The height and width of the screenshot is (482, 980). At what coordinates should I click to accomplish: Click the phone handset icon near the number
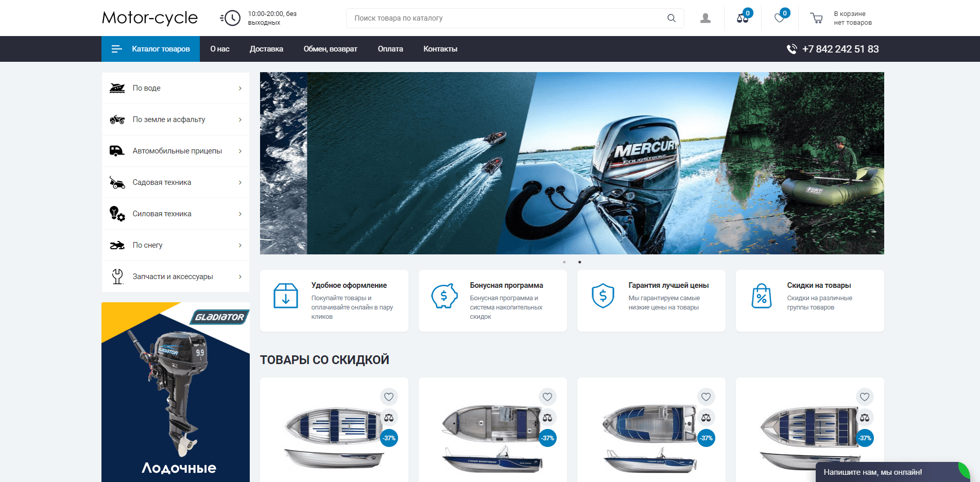point(790,49)
